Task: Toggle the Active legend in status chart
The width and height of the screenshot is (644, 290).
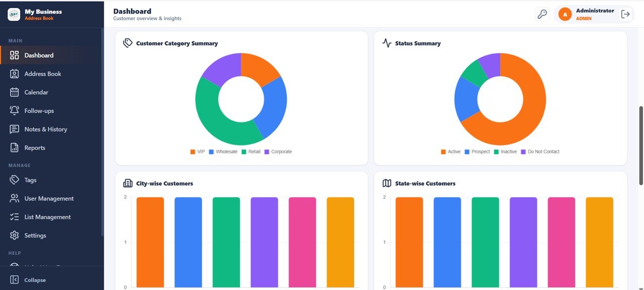Action: point(451,152)
